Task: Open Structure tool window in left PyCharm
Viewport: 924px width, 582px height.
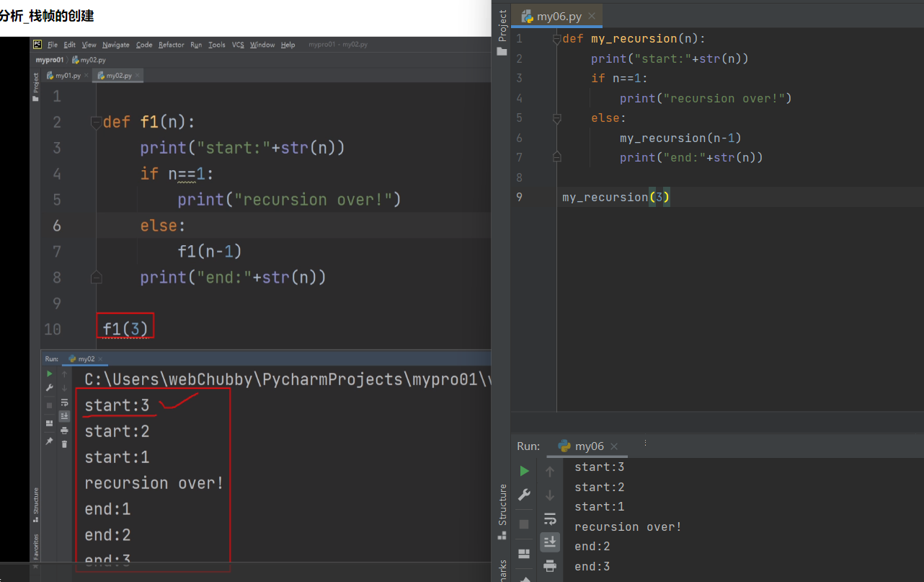Action: [x=36, y=504]
